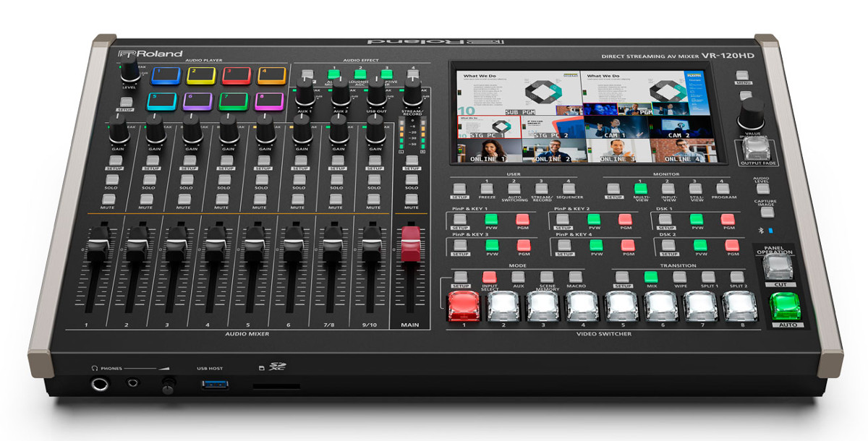This screenshot has width=868, height=441.
Task: Select MACRO mode
Action: click(x=576, y=277)
